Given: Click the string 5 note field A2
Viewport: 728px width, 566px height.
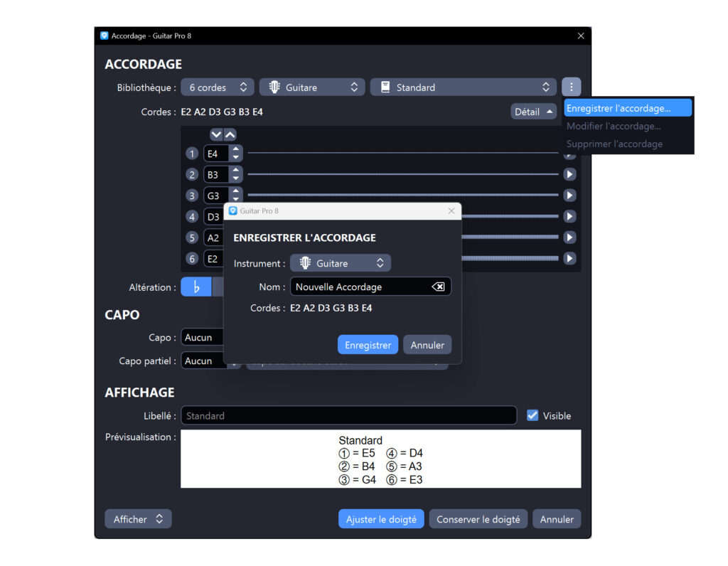Looking at the screenshot, I should click(x=213, y=237).
